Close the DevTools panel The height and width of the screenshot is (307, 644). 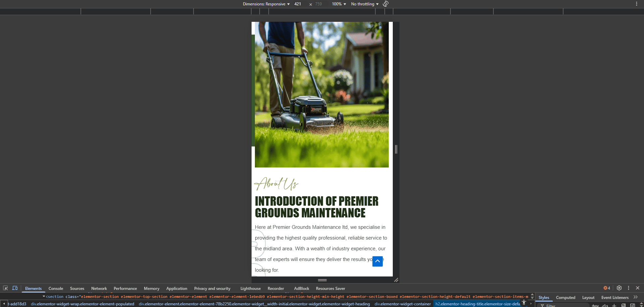tap(638, 288)
